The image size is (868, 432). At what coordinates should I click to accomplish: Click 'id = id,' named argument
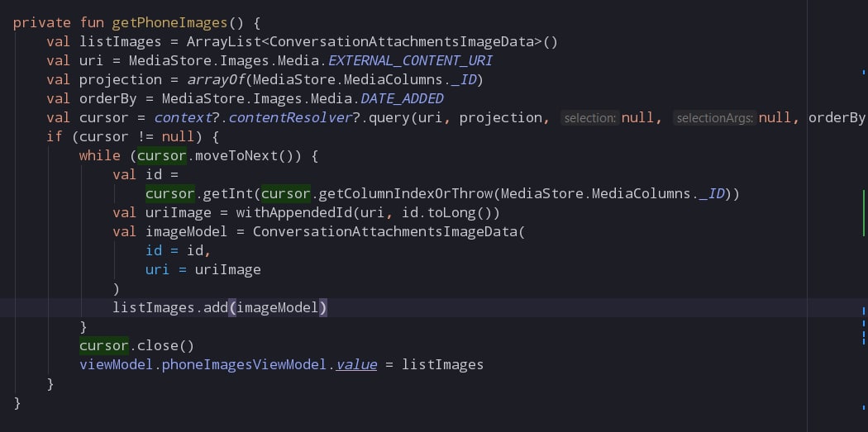pos(179,250)
